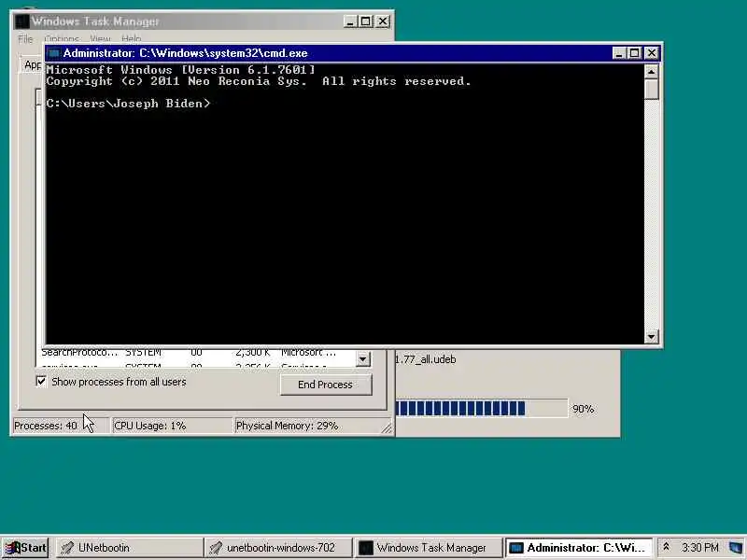This screenshot has height=560, width=747.
Task: Select the Administrator cmd taskbar button
Action: click(x=578, y=548)
